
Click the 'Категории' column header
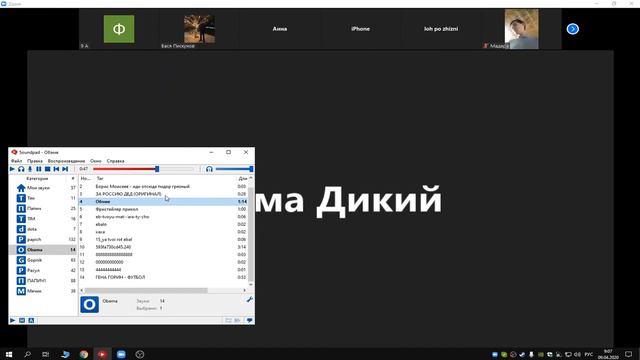(37, 178)
